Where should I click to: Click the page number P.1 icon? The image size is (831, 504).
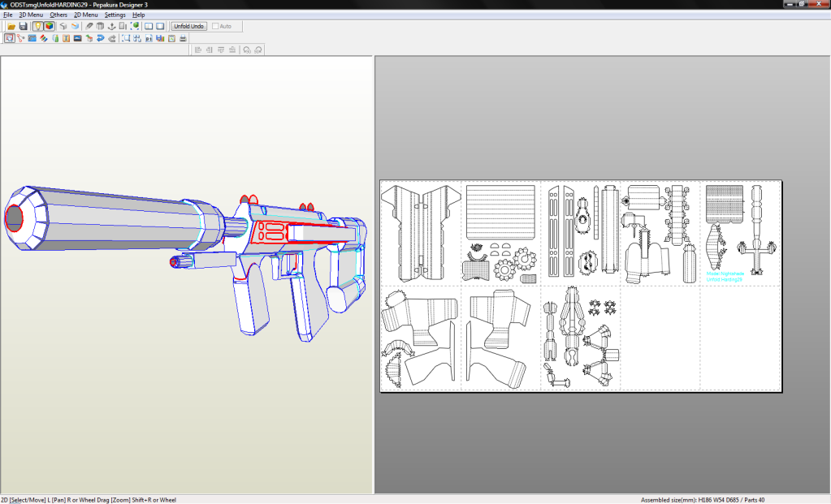149,38
